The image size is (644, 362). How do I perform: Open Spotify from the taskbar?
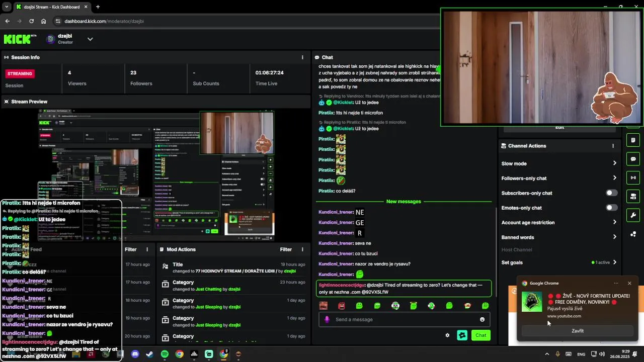pyautogui.click(x=165, y=354)
